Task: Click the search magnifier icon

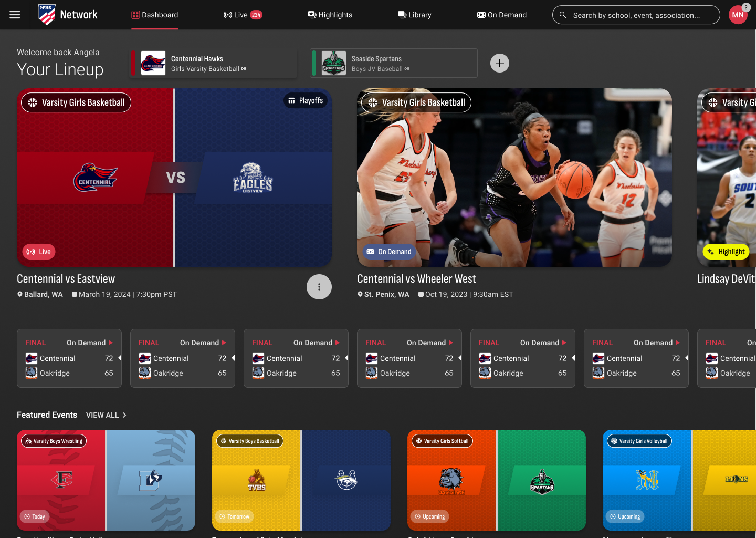Action: coord(562,15)
